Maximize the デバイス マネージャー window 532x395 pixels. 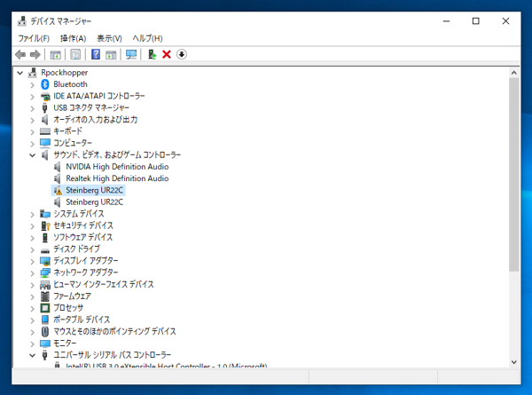(x=475, y=21)
